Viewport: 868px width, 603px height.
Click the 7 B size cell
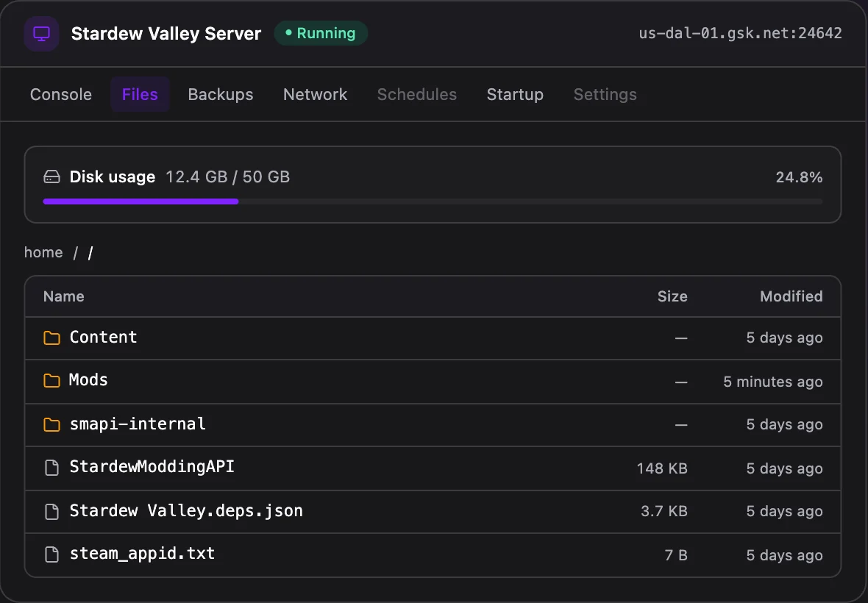[676, 555]
